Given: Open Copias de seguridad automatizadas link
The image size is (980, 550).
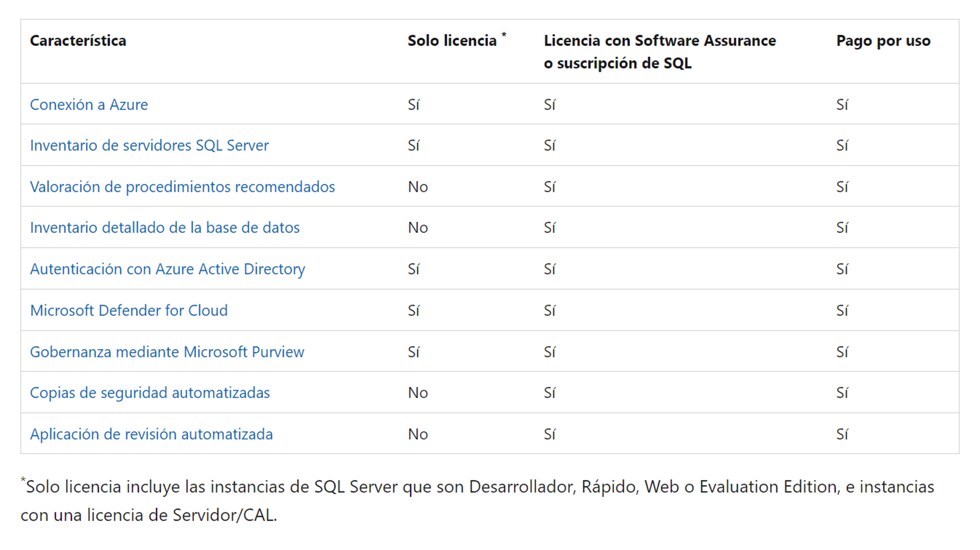Looking at the screenshot, I should [150, 393].
